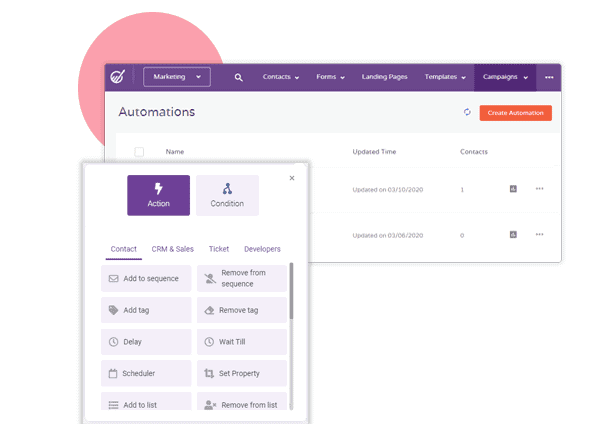Choose the Add to list action
Viewport: 614px width, 424px height.
(x=146, y=402)
